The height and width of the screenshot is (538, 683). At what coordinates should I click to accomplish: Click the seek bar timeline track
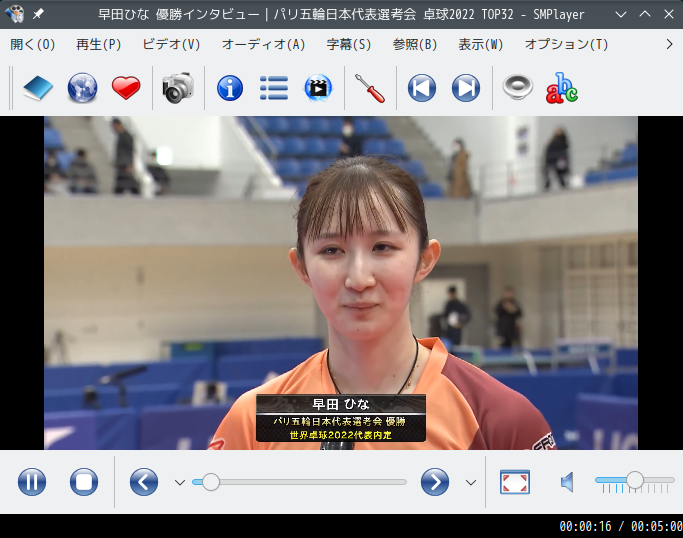(300, 482)
